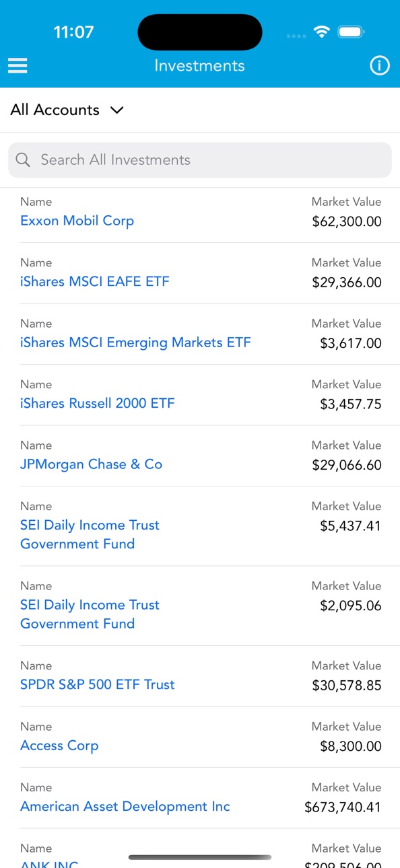Tap the Investments page title

coord(199,65)
